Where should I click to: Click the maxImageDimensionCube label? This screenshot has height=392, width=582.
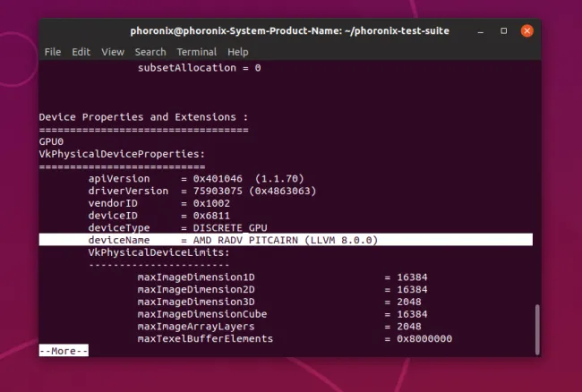(x=202, y=314)
